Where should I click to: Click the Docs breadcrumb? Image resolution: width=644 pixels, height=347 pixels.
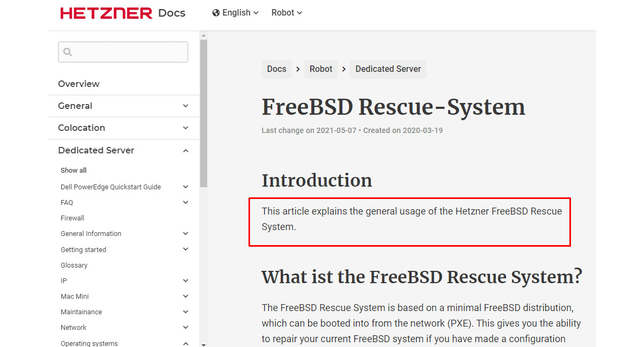coord(277,69)
